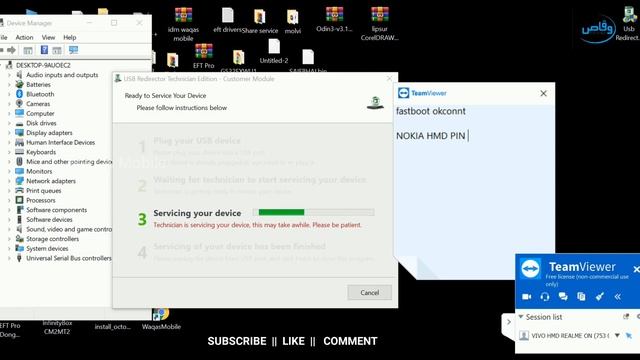Open InfinityBox CM2MT2 desktop item
The image size is (640, 360).
pos(57,327)
